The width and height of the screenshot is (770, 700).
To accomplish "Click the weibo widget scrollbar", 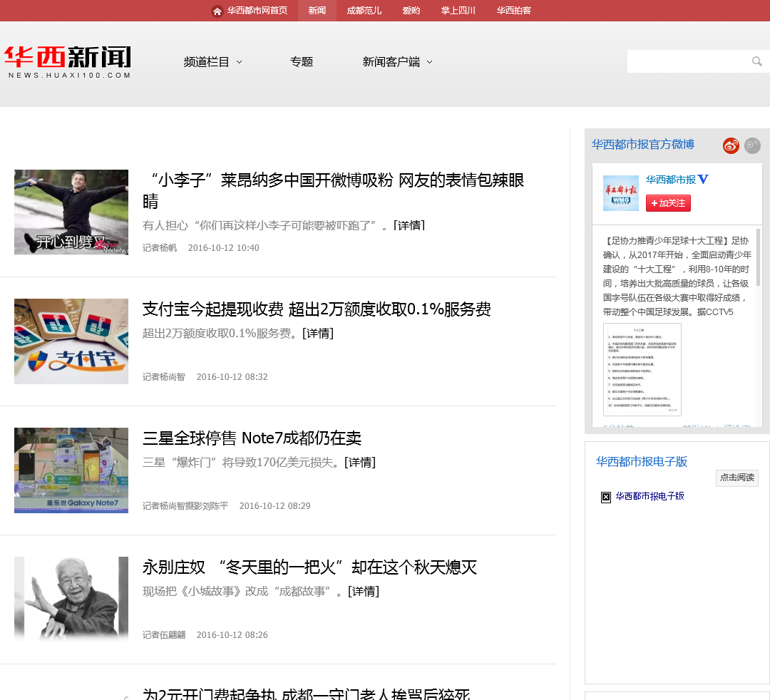I will tap(758, 257).
